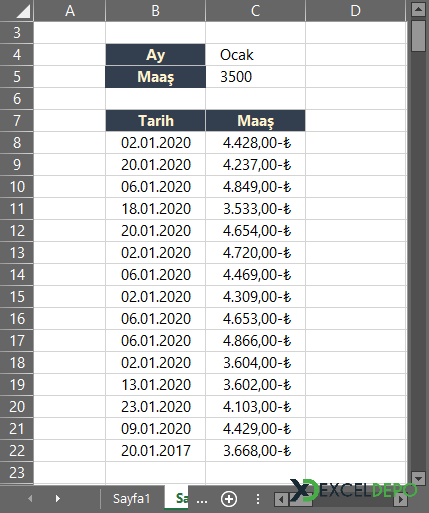Click the cell containing Ocak

255,55
